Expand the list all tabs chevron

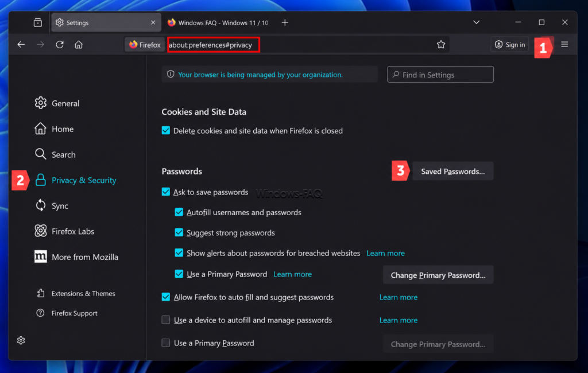(x=476, y=22)
